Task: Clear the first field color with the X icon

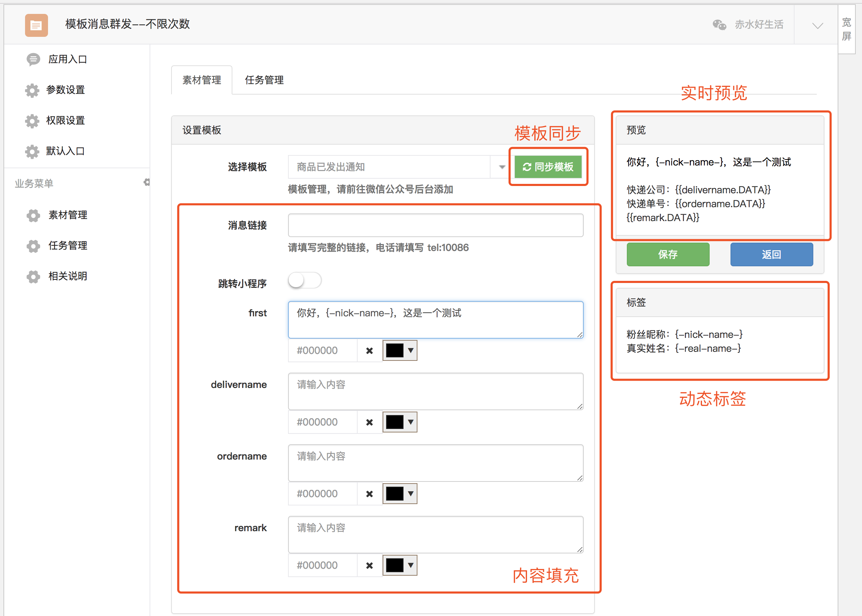Action: click(369, 351)
